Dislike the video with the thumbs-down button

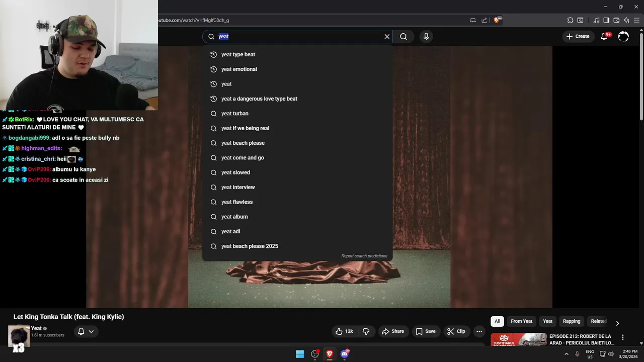point(366,331)
